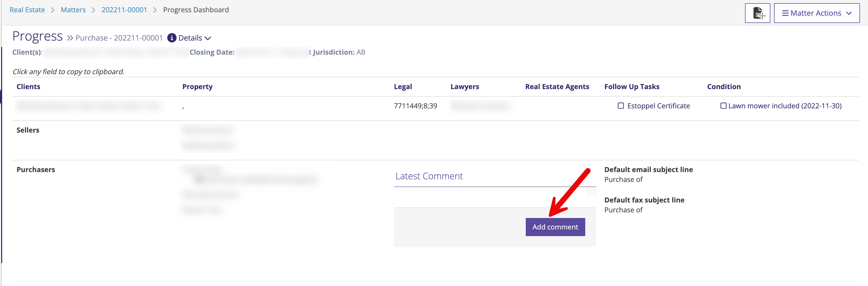The width and height of the screenshot is (868, 286).
Task: Go to Real Estate breadcrumb link
Action: (27, 10)
